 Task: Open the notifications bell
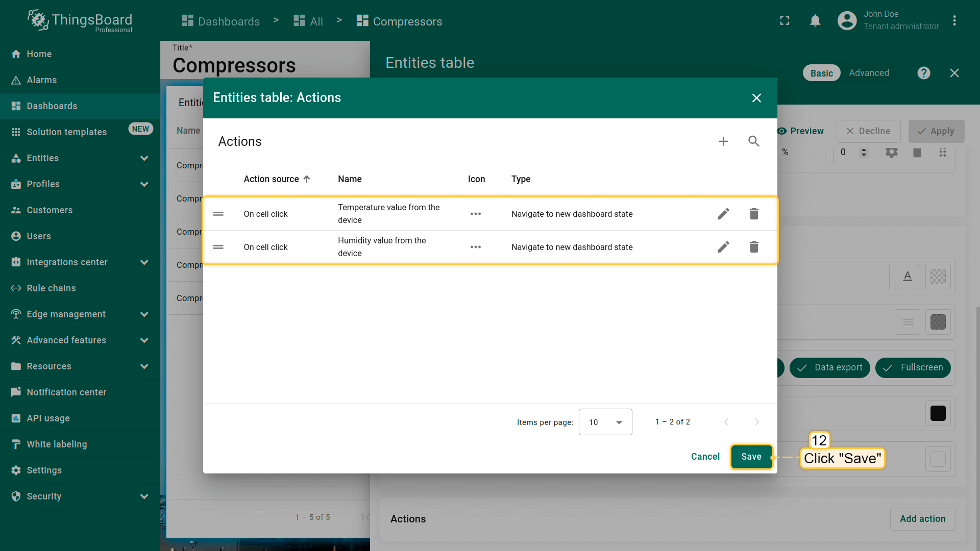[815, 20]
